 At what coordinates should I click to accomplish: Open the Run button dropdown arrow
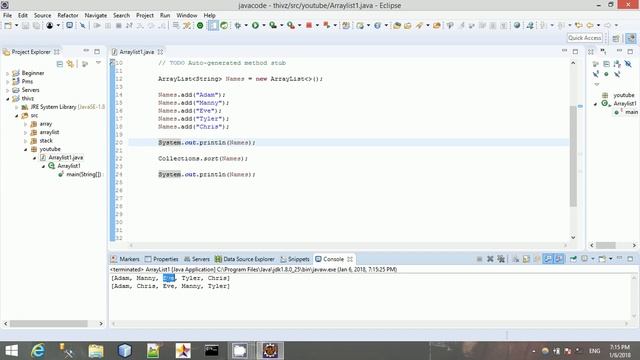[263, 25]
